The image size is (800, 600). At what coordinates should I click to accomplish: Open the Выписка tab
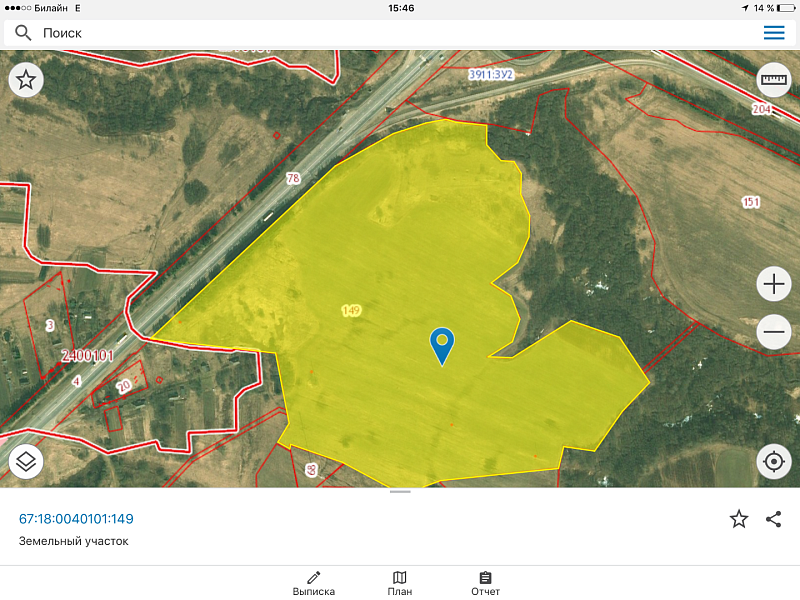tap(314, 583)
